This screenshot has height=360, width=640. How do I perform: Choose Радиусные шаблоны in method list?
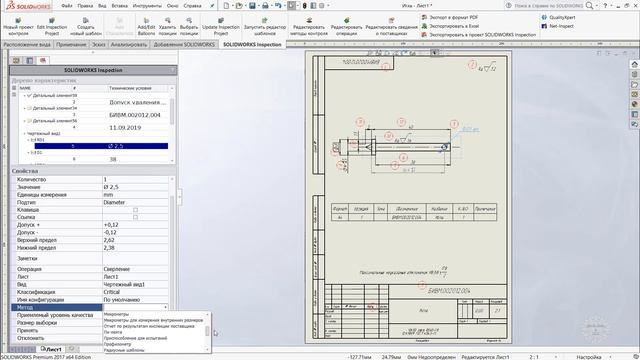pyautogui.click(x=124, y=350)
